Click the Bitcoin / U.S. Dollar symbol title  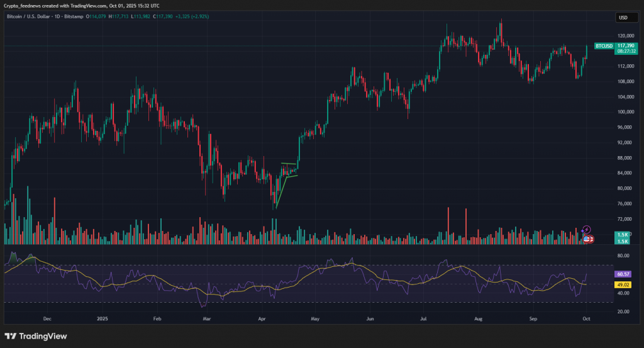pos(30,16)
